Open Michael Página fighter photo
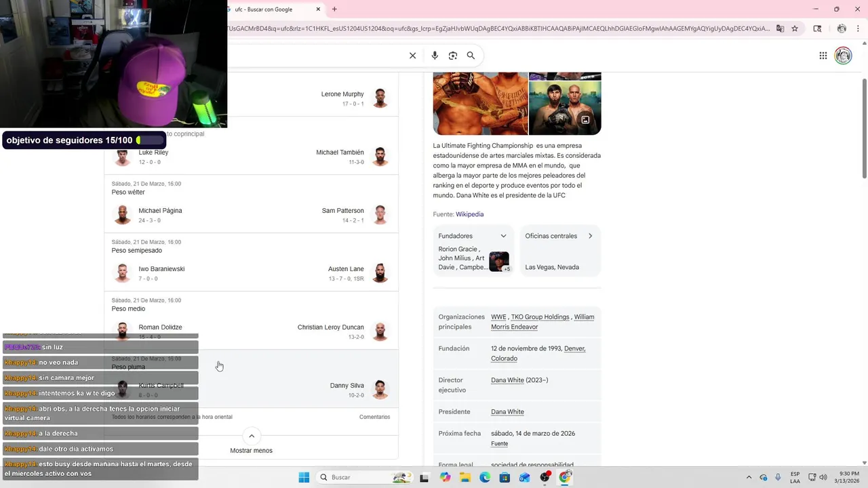The height and width of the screenshot is (488, 868). point(122,215)
